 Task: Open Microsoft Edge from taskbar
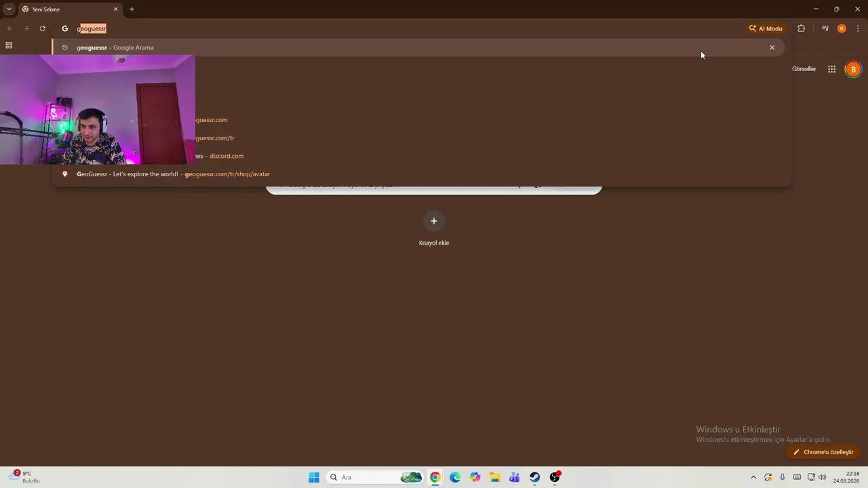tap(455, 477)
